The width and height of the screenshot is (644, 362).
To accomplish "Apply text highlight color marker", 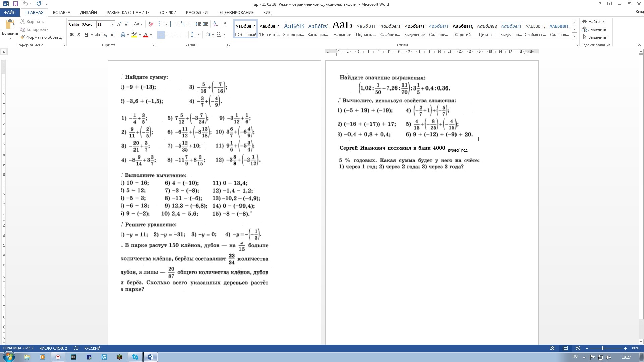I will click(134, 35).
